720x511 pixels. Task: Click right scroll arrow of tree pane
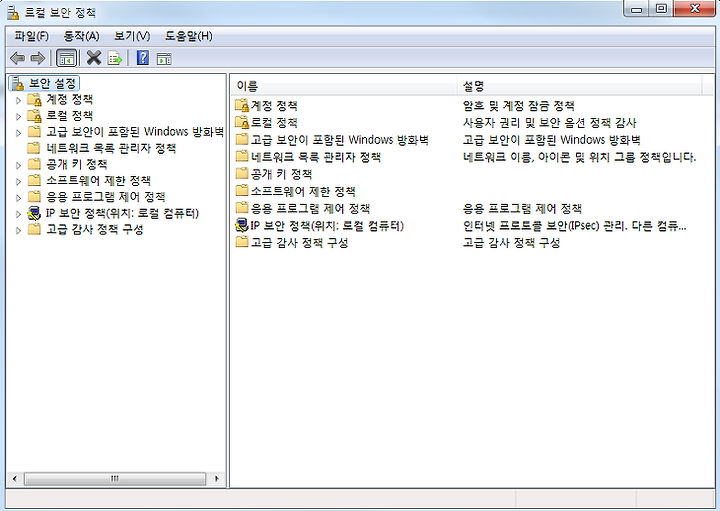217,479
